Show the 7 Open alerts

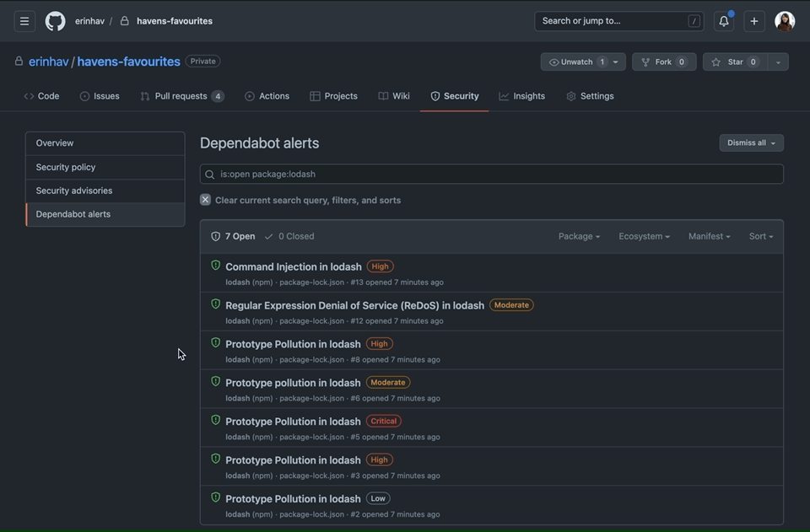click(233, 236)
